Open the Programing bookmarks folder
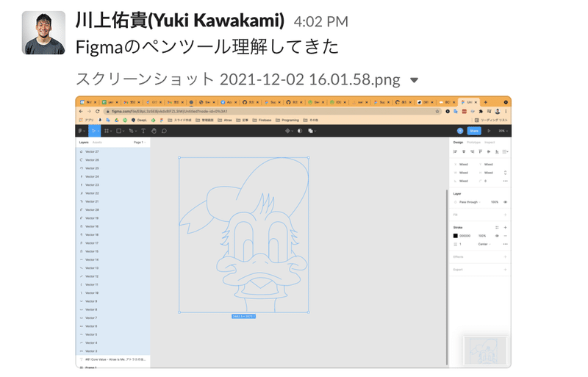The height and width of the screenshot is (377, 588). click(x=287, y=121)
